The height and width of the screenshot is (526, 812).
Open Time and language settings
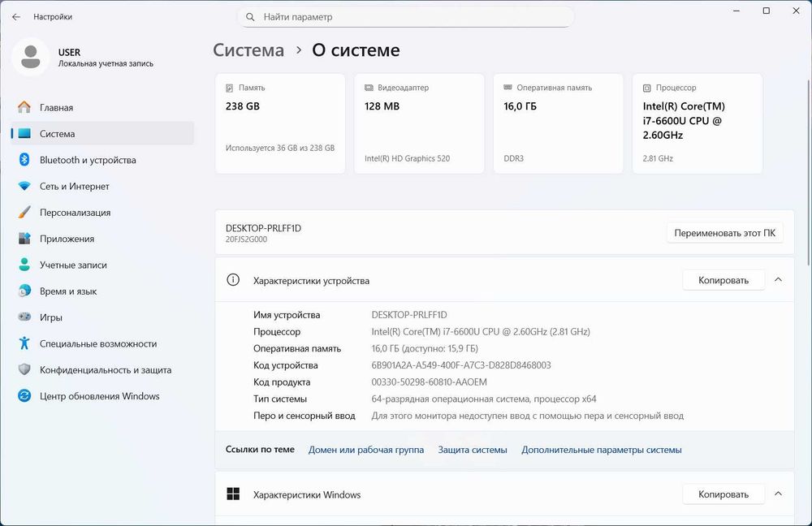(x=68, y=291)
